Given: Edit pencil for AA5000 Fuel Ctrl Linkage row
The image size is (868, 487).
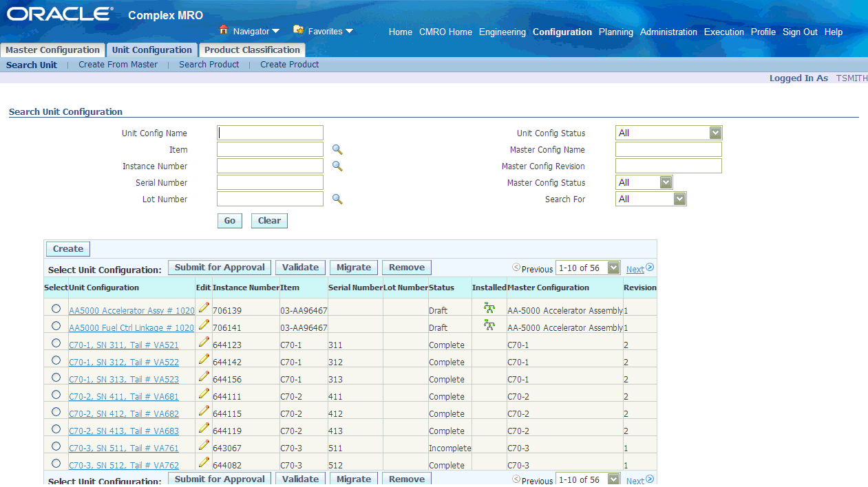Looking at the screenshot, I should [204, 325].
